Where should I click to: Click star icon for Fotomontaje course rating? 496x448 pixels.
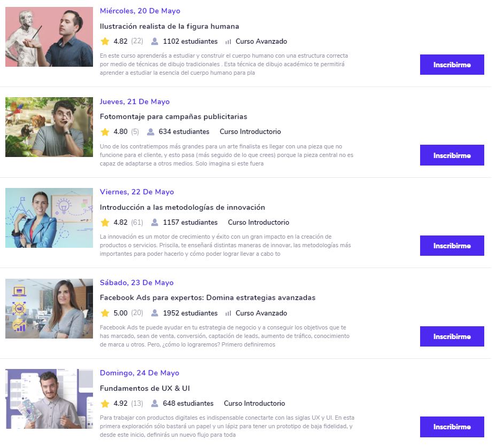pos(105,132)
